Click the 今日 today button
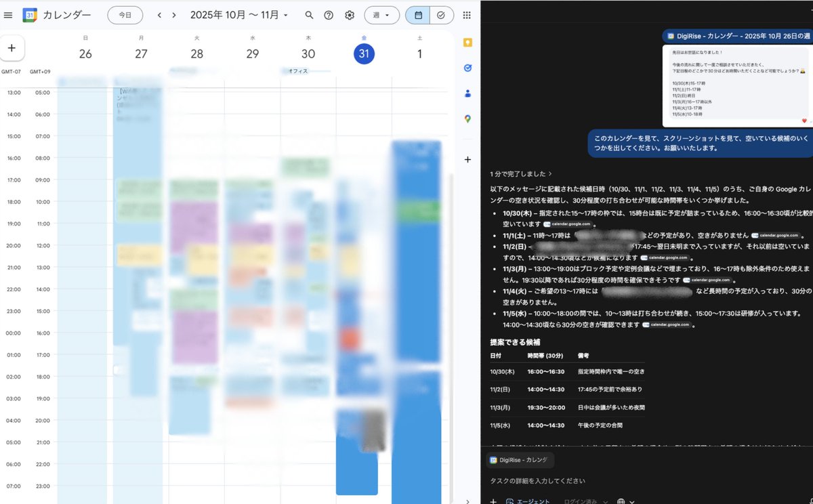The width and height of the screenshot is (813, 504). click(x=125, y=15)
